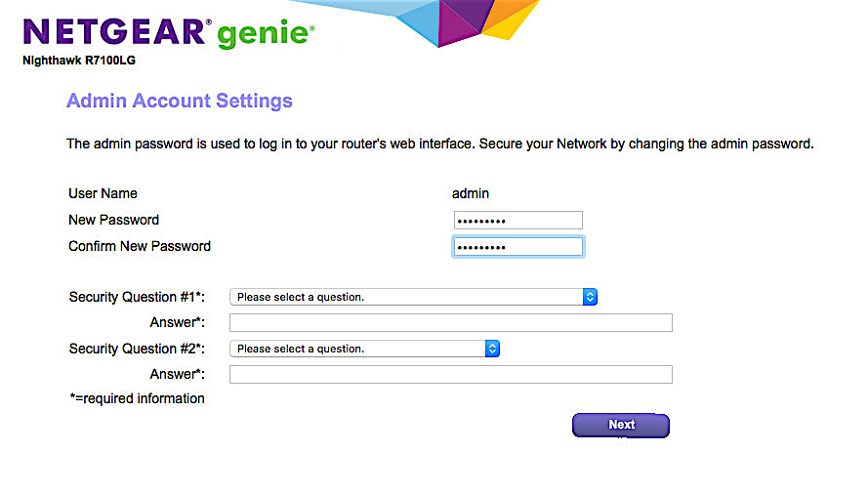Click the Confirm New Password label
The image size is (868, 494).
pos(140,247)
